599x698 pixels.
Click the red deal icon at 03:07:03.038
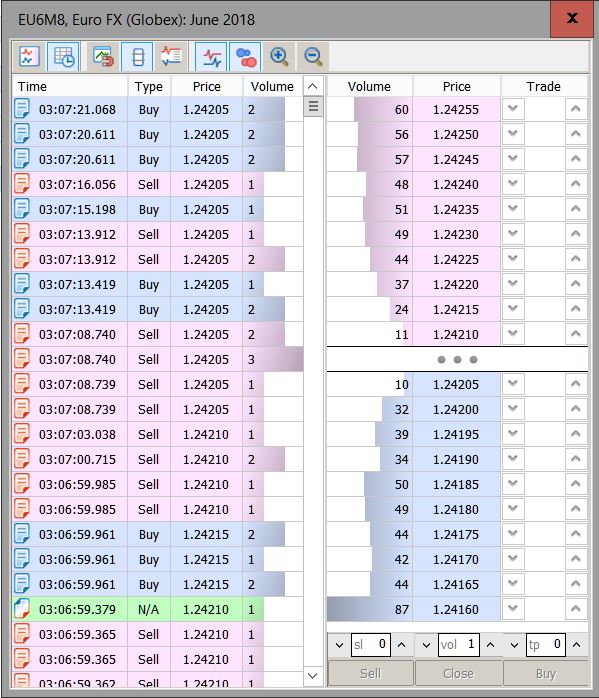coord(22,434)
